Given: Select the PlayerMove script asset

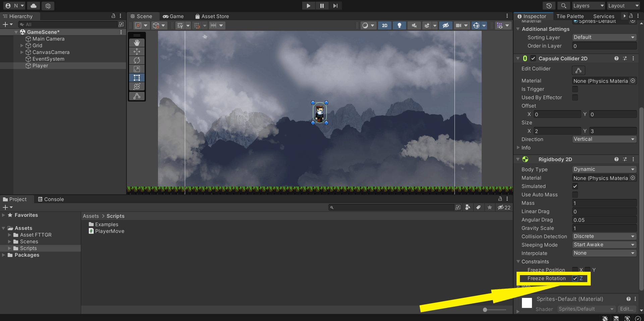Looking at the screenshot, I should pos(106,231).
